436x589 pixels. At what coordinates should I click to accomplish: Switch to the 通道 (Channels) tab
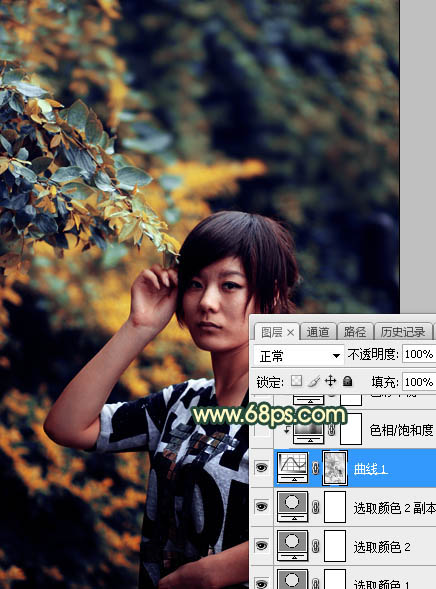318,332
